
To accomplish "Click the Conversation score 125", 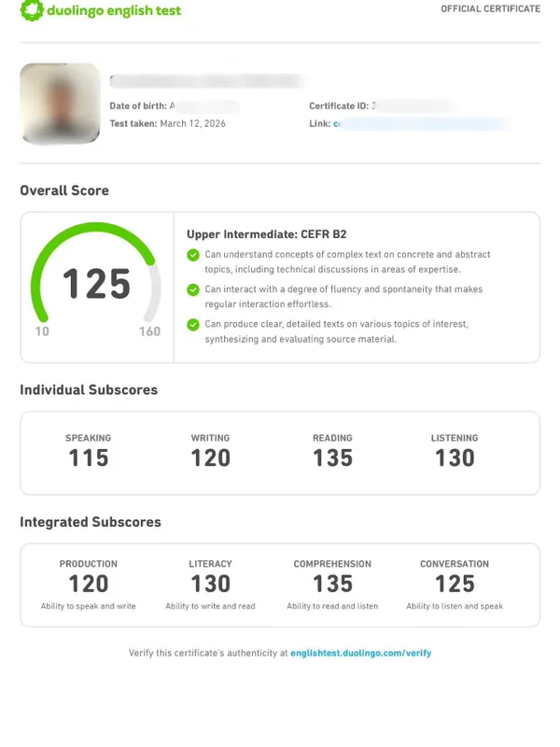I will click(x=455, y=584).
